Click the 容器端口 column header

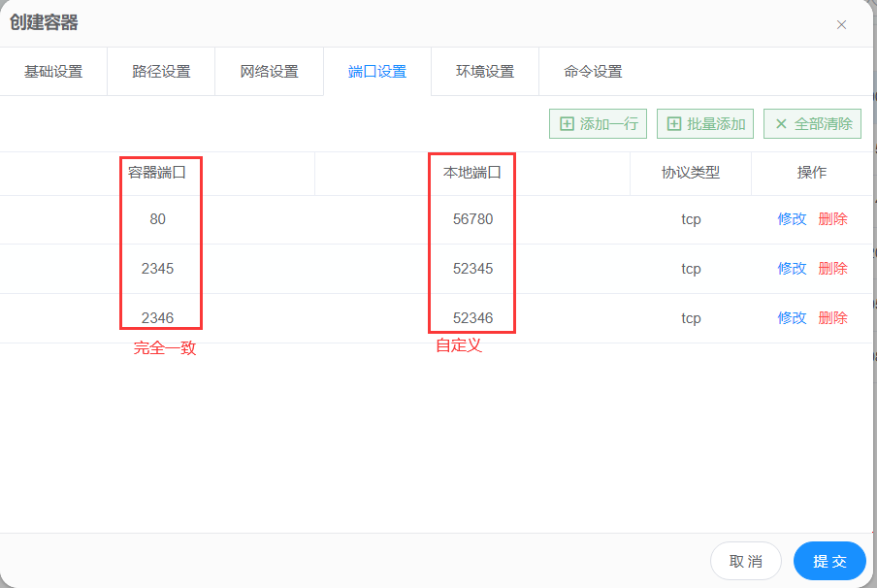(157, 173)
